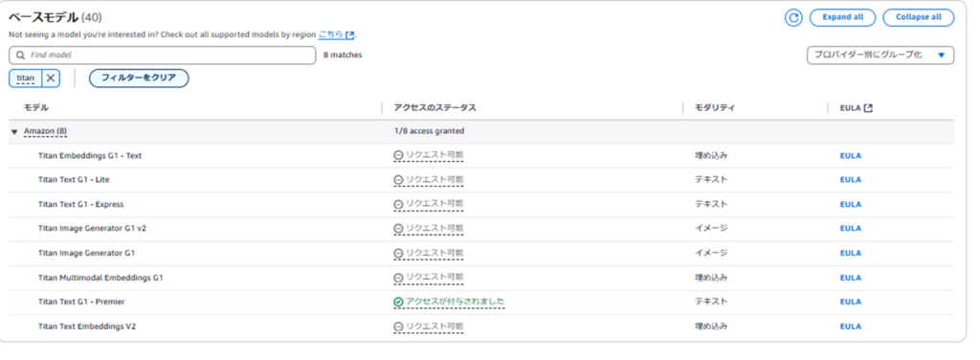
Task: Select the Titan Text G1 - Express model name
Action: tap(80, 204)
